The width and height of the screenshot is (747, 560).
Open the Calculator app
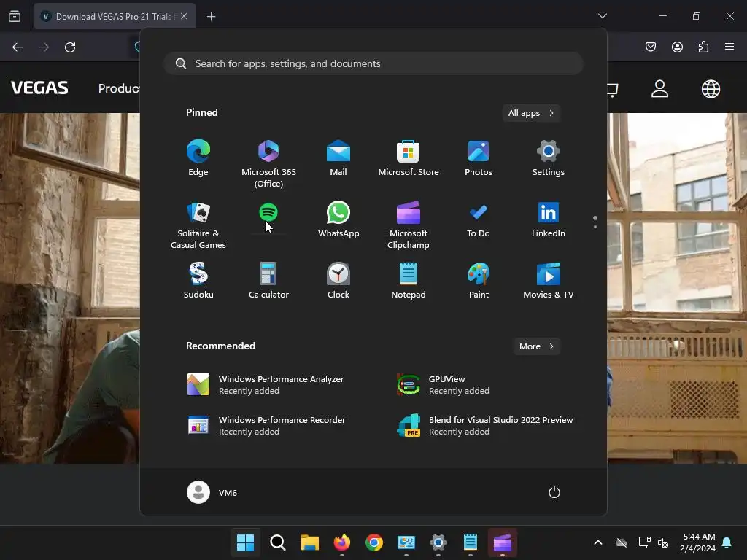coord(268,281)
